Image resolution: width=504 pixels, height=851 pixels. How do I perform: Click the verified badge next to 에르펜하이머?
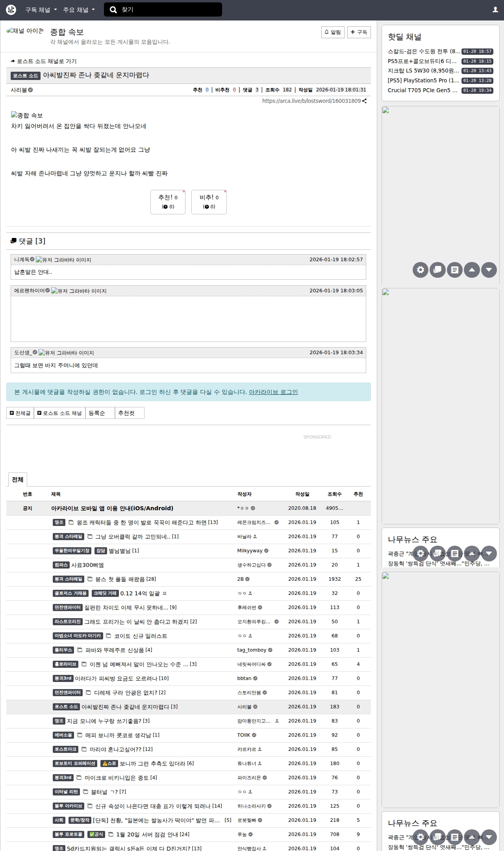click(48, 290)
